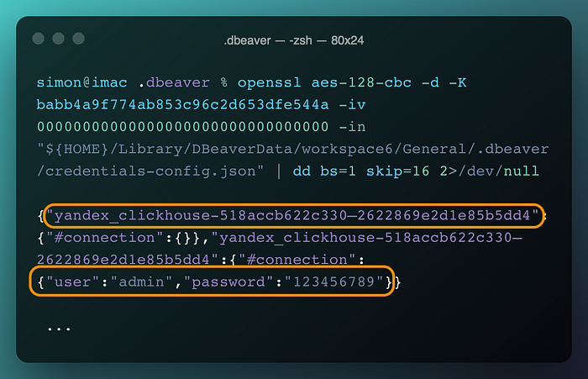588x379 pixels.
Task: Click the middle gray window control dot
Action: coord(58,39)
